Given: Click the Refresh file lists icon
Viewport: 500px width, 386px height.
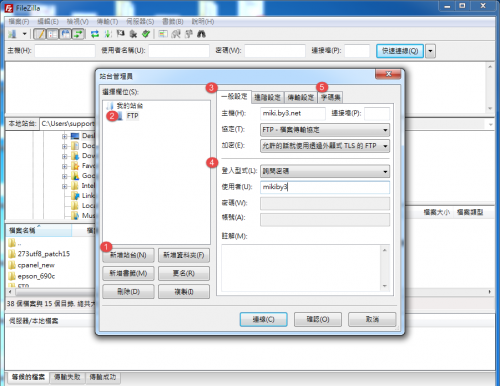Looking at the screenshot, I should [95, 34].
